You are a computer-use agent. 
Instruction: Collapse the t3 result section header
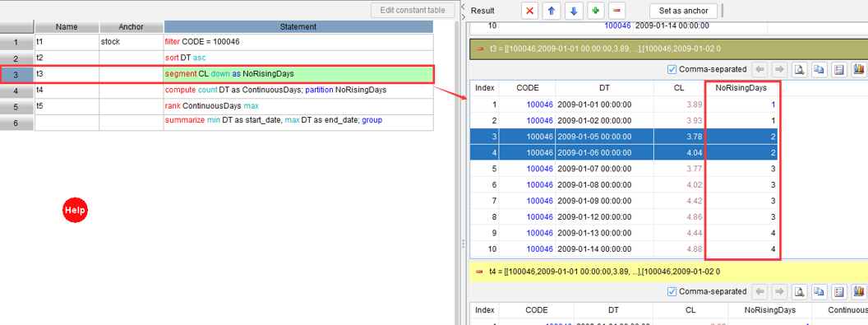pos(480,49)
